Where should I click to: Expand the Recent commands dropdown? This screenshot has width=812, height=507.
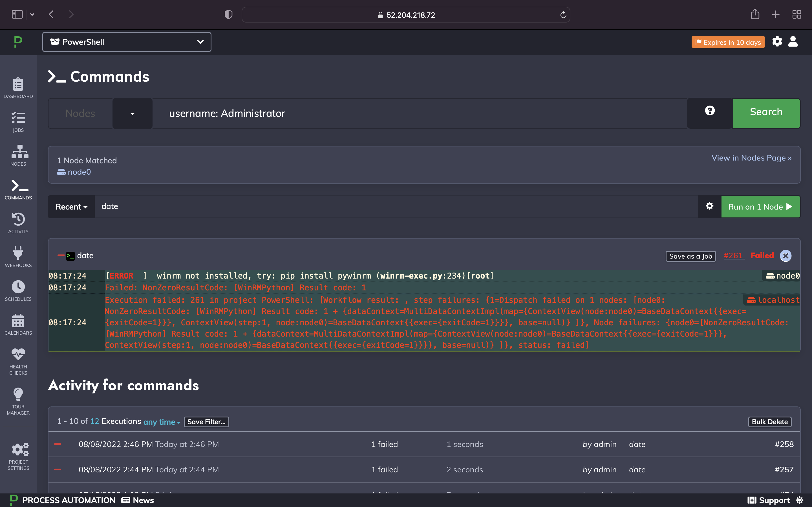(71, 207)
